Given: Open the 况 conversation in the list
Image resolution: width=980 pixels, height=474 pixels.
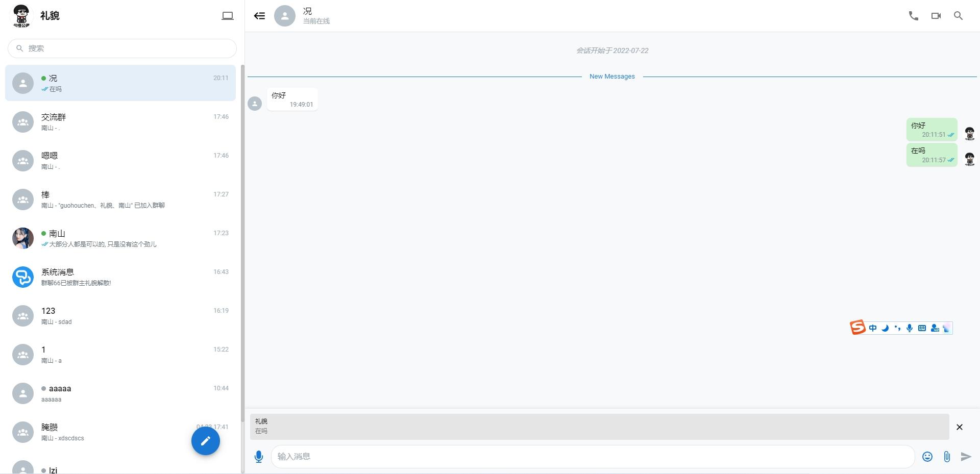Looking at the screenshot, I should 120,83.
